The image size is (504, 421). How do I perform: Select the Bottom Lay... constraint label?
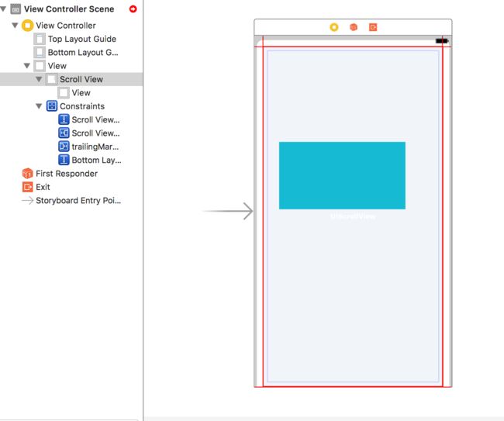tap(97, 160)
